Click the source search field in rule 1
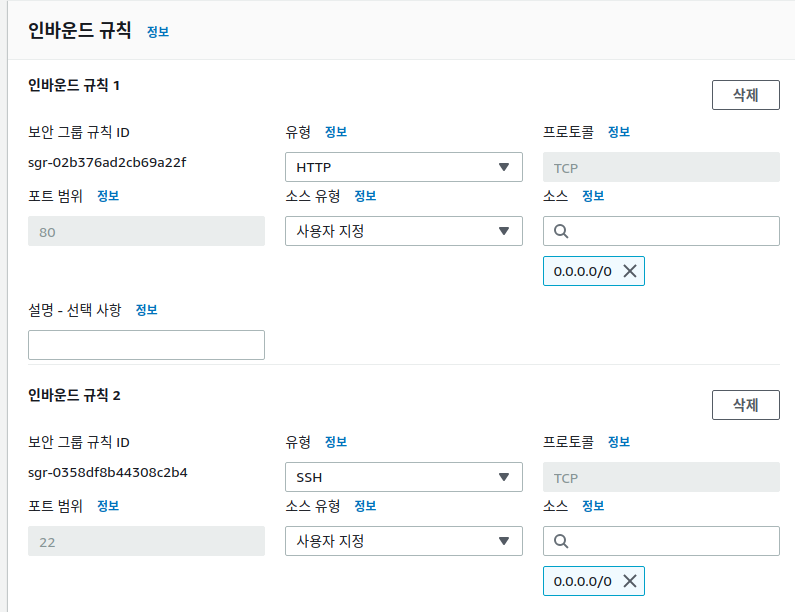This screenshot has height=612, width=795. click(x=661, y=231)
